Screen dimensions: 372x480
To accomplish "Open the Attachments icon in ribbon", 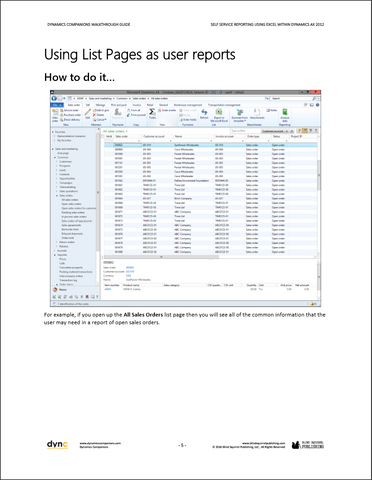I will click(x=257, y=112).
